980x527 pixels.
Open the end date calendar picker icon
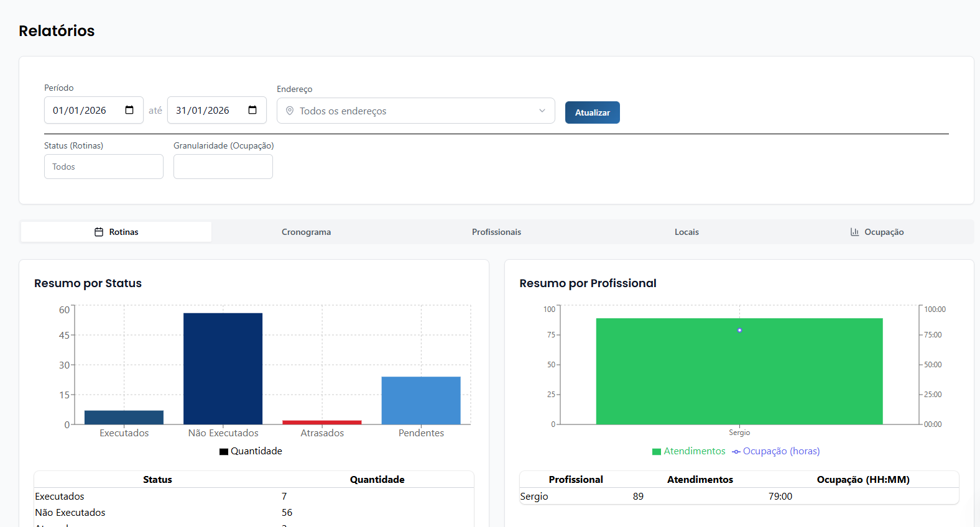pos(252,110)
